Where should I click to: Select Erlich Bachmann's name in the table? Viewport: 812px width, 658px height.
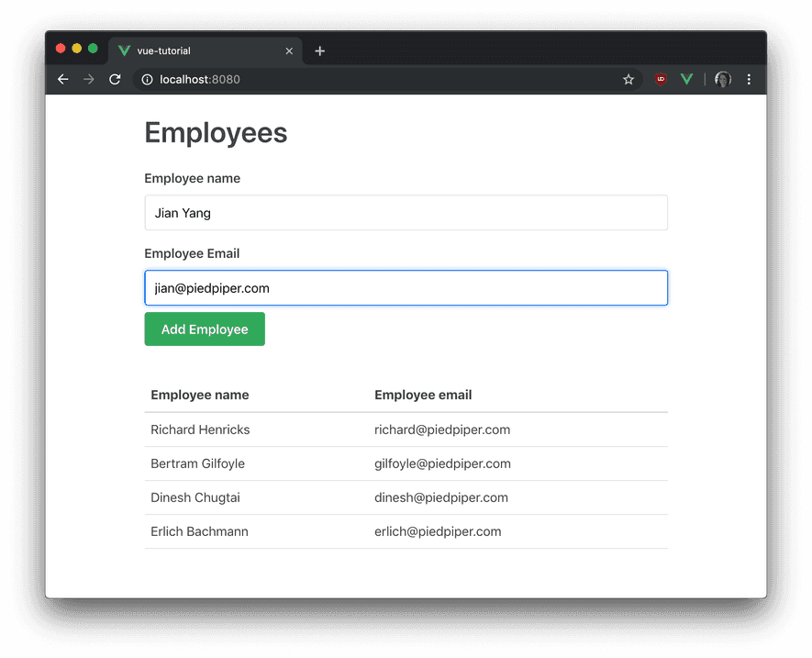point(199,531)
